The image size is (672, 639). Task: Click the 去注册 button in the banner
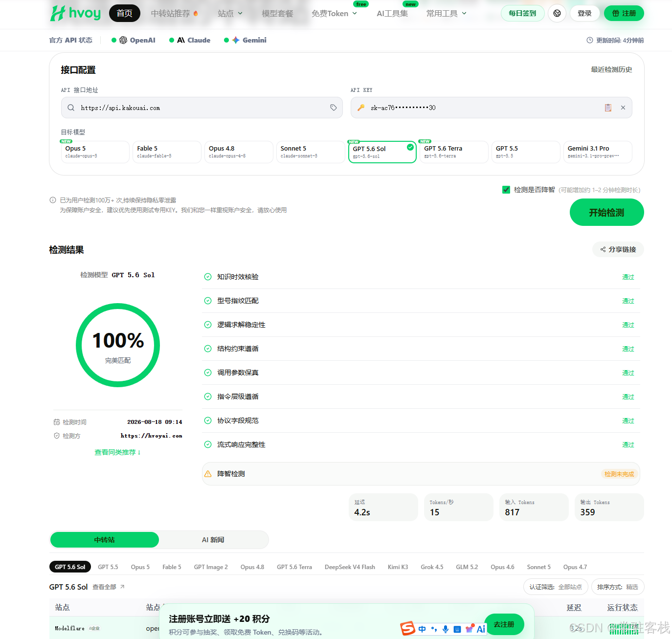click(504, 624)
